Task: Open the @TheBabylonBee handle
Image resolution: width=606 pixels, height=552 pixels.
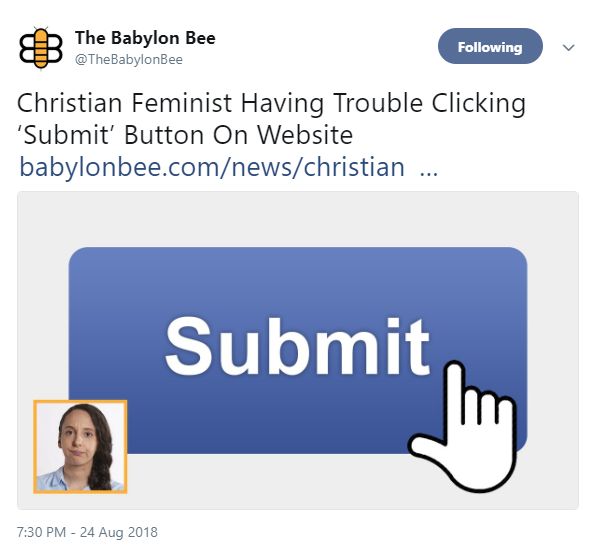Action: point(129,60)
